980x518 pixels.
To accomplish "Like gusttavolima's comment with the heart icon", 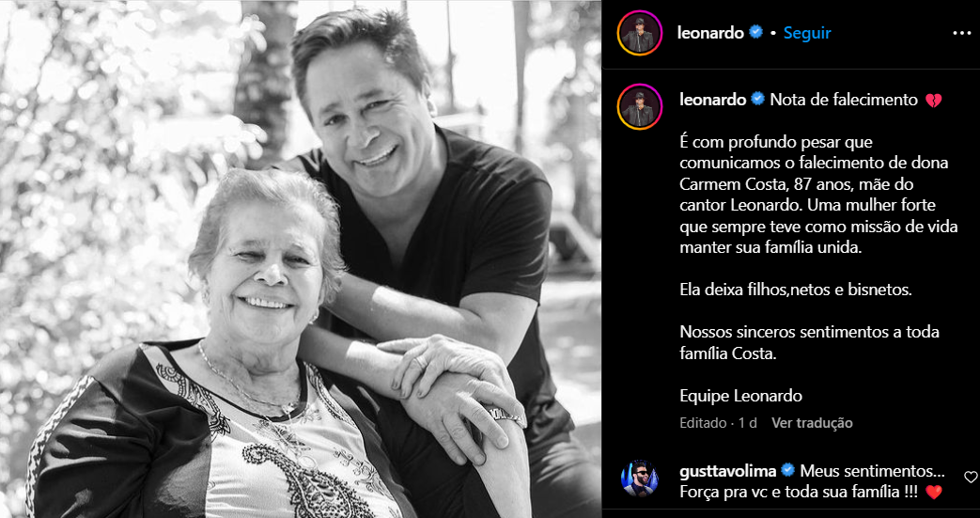I will [x=971, y=478].
